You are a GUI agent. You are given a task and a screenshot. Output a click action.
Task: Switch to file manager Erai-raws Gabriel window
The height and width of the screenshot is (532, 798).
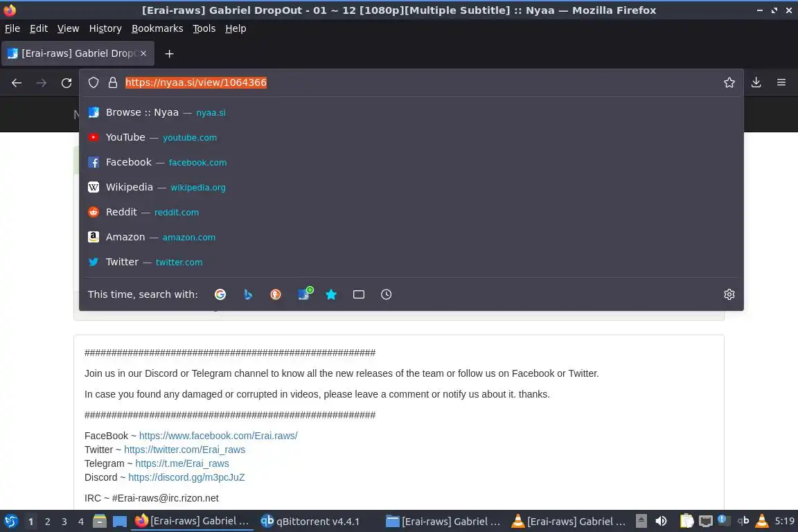pyautogui.click(x=443, y=522)
